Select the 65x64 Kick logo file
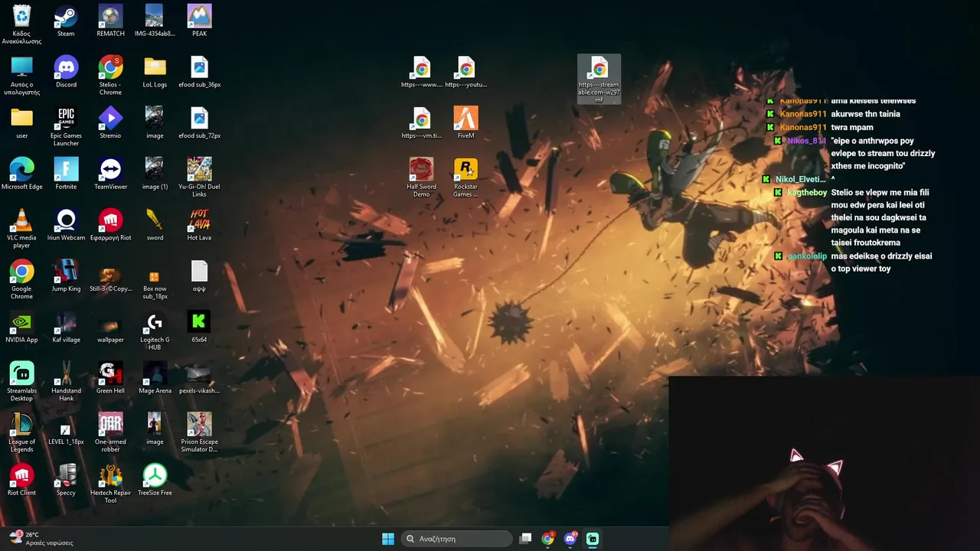The width and height of the screenshot is (980, 551). click(199, 327)
